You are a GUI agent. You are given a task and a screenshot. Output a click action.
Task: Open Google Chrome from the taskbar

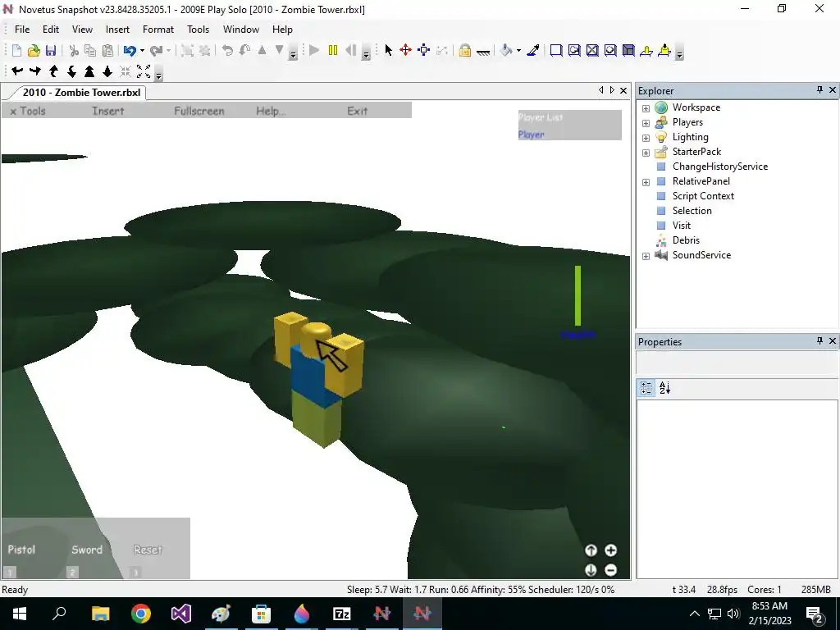click(x=141, y=614)
